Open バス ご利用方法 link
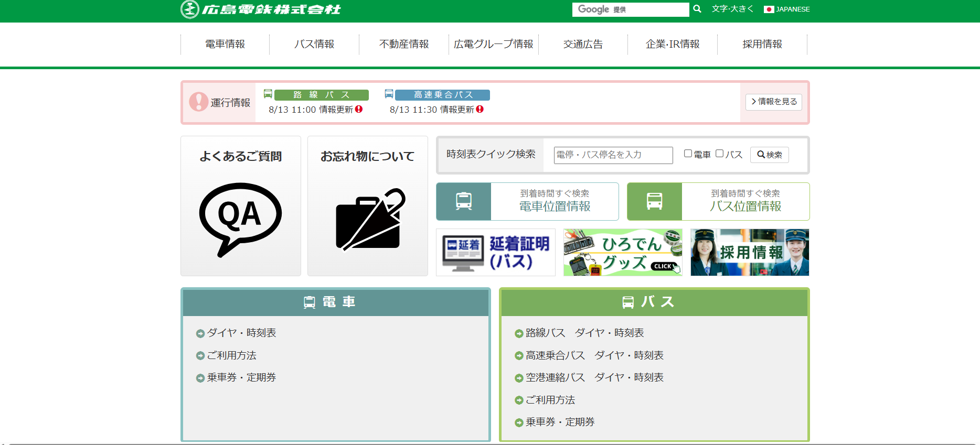The width and height of the screenshot is (980, 445). 550,400
